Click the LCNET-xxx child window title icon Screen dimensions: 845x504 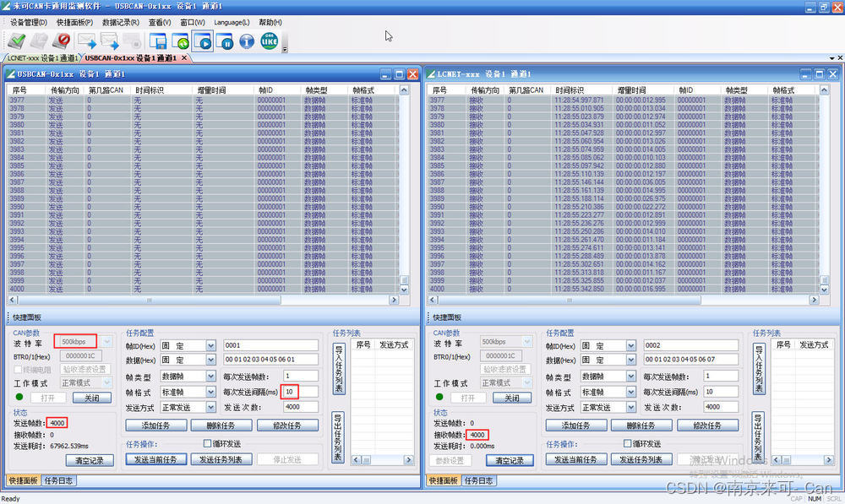click(431, 74)
